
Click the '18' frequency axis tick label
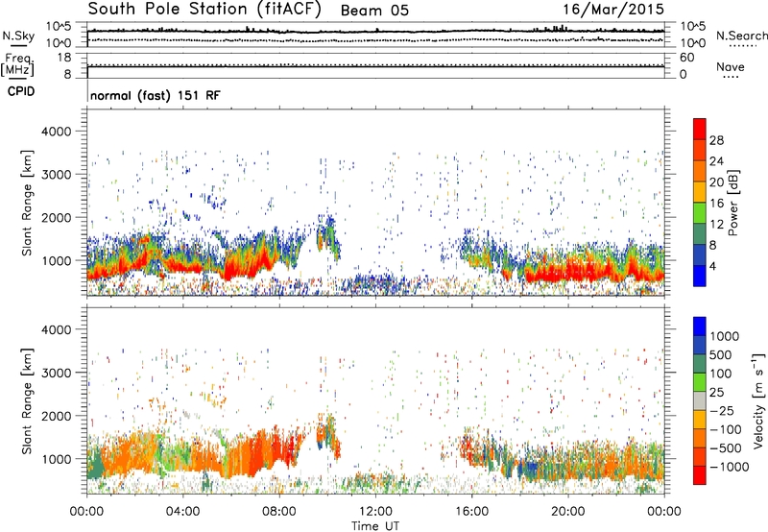click(64, 58)
